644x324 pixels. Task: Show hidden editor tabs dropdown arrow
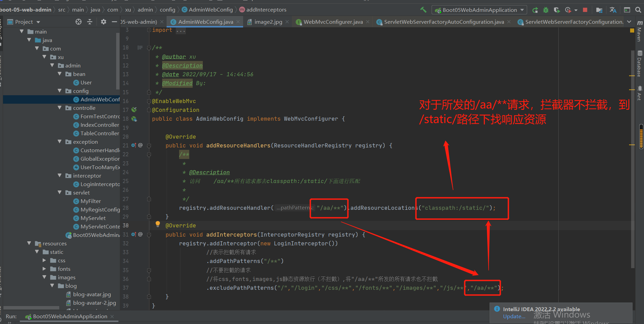(x=629, y=22)
